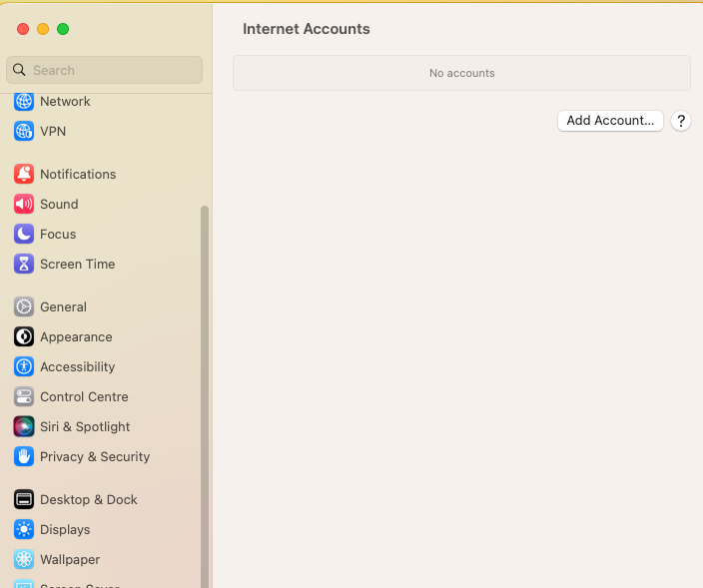
Task: Select General sidebar label
Action: click(63, 307)
